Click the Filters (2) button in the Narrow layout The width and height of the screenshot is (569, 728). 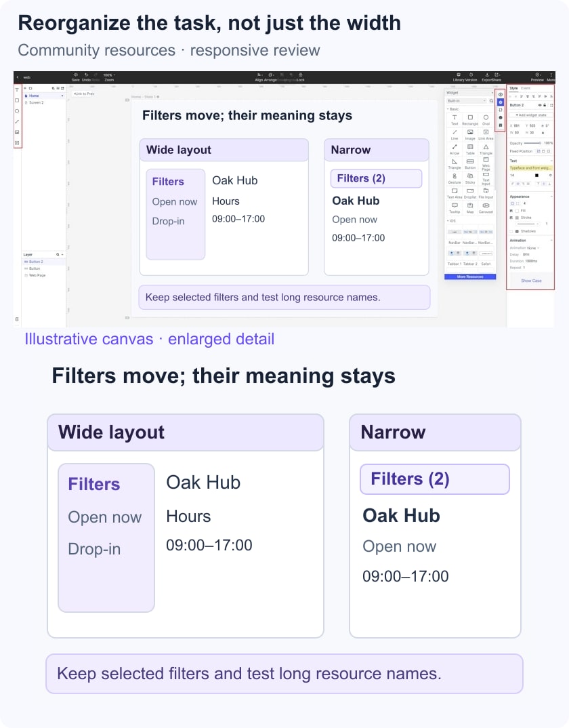coord(377,178)
